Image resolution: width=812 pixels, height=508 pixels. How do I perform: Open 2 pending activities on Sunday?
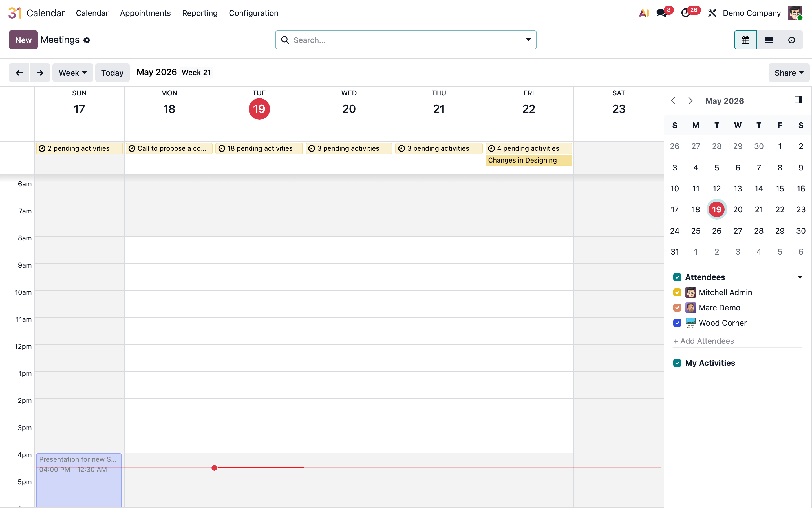pos(79,148)
